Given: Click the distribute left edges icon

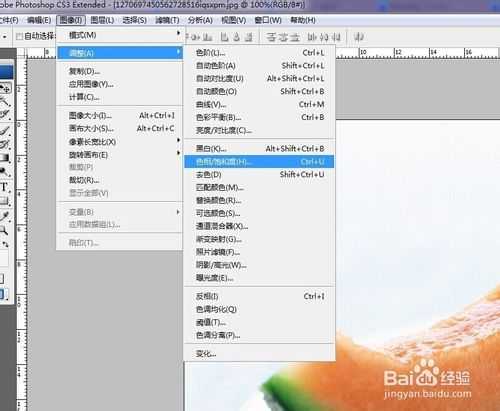Looking at the screenshot, I should (312, 37).
